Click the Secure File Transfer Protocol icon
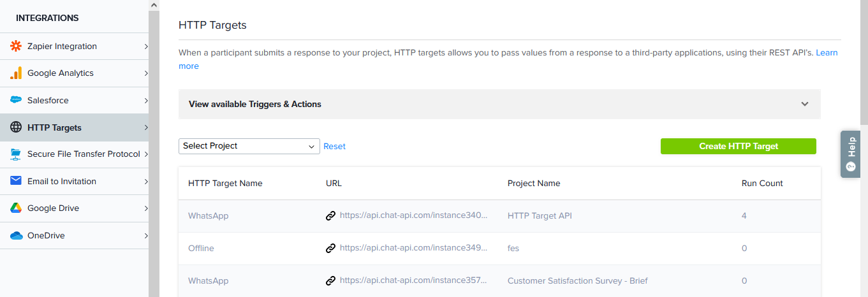The image size is (868, 297). (x=16, y=154)
